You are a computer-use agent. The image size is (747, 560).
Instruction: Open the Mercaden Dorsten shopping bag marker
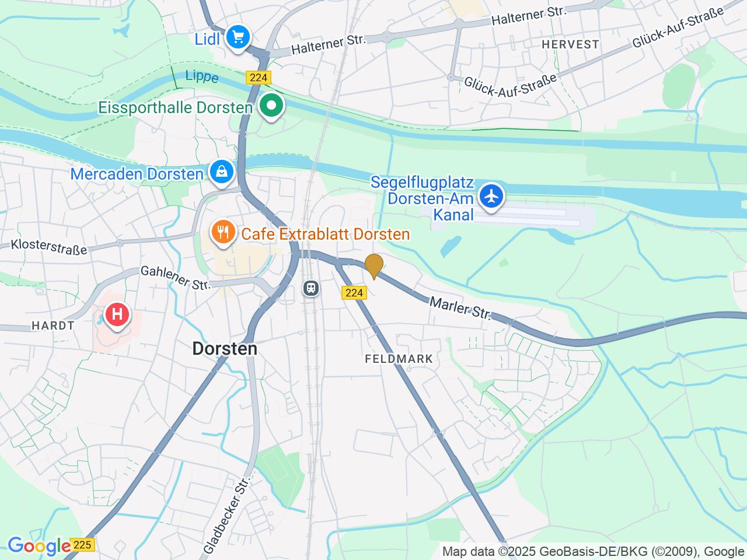click(x=222, y=173)
